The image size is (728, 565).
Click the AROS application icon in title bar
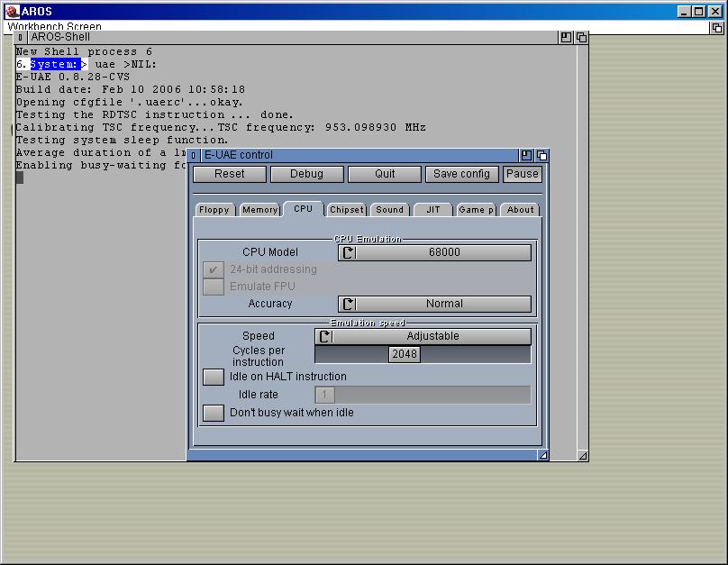[12, 11]
